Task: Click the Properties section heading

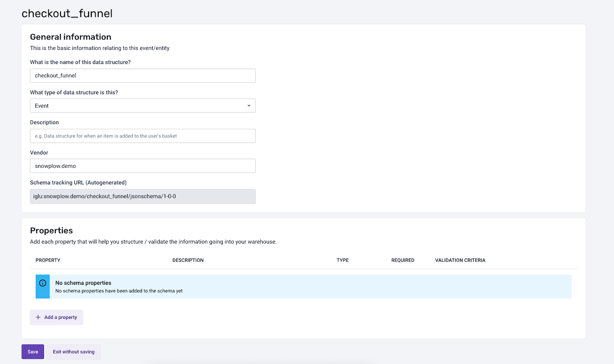Action: 51,230
